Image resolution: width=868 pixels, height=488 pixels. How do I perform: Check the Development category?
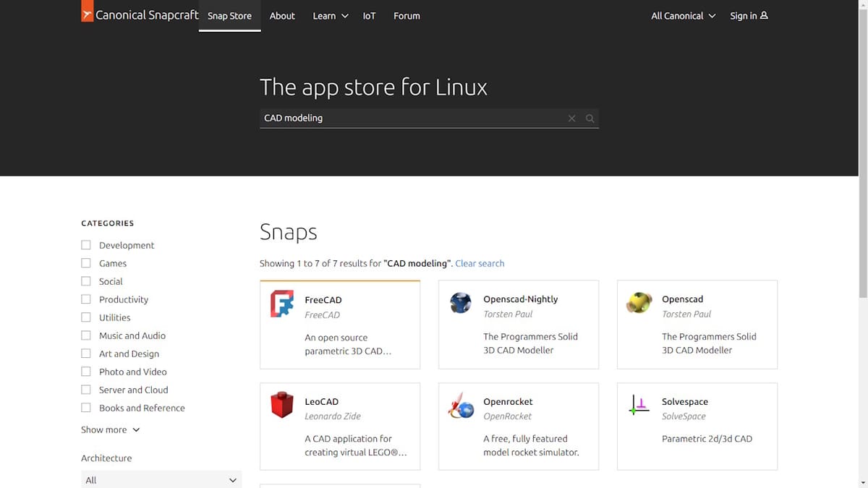tap(86, 245)
